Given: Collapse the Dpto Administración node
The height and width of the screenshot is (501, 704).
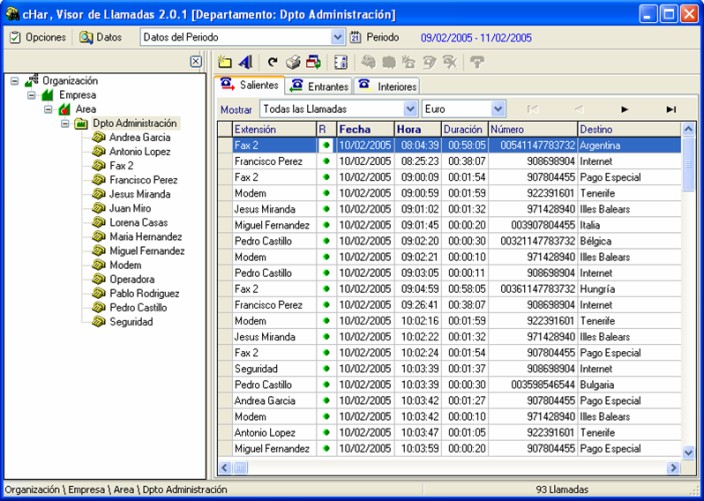Looking at the screenshot, I should coord(64,123).
